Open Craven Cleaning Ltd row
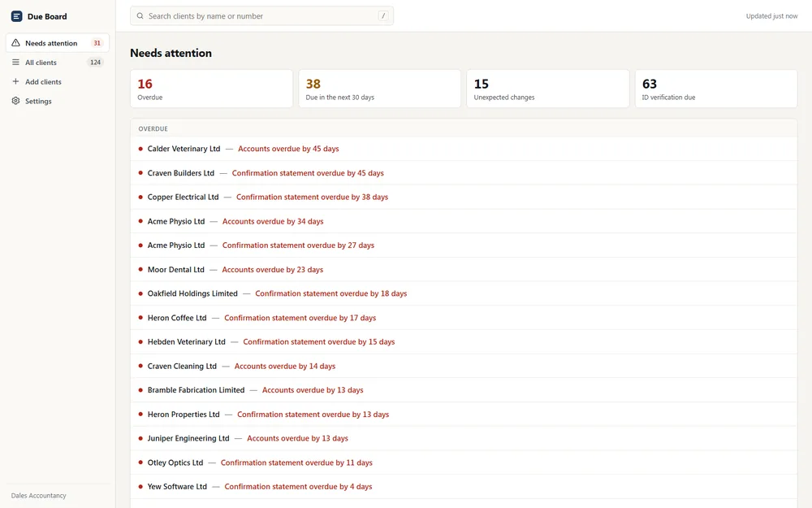Screen dimensions: 812x508 [x=464, y=366]
